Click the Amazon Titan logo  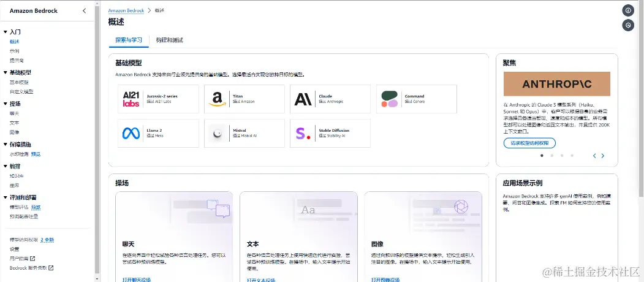pyautogui.click(x=218, y=99)
